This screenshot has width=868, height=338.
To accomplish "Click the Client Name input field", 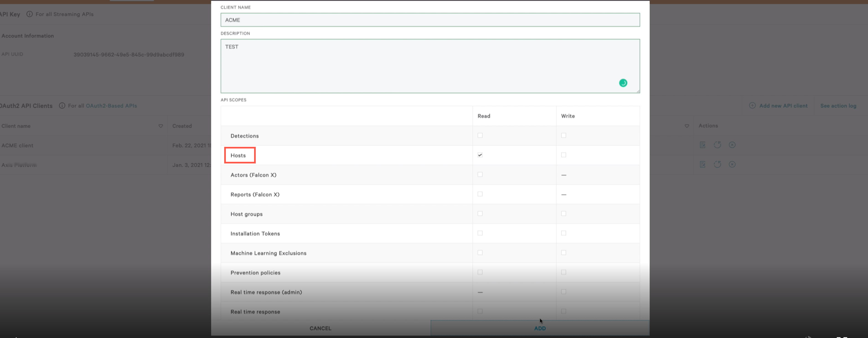I will click(430, 20).
